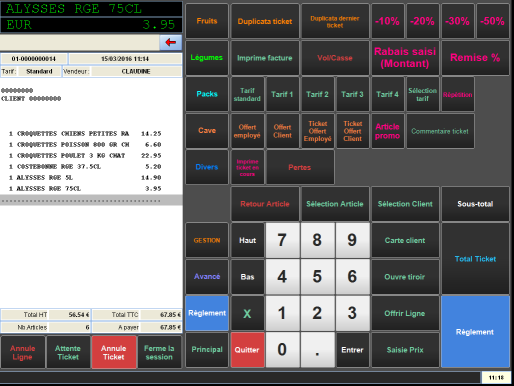This screenshot has width=514, height=386.
Task: Click the red backspace arrow icon
Action: pyautogui.click(x=171, y=42)
